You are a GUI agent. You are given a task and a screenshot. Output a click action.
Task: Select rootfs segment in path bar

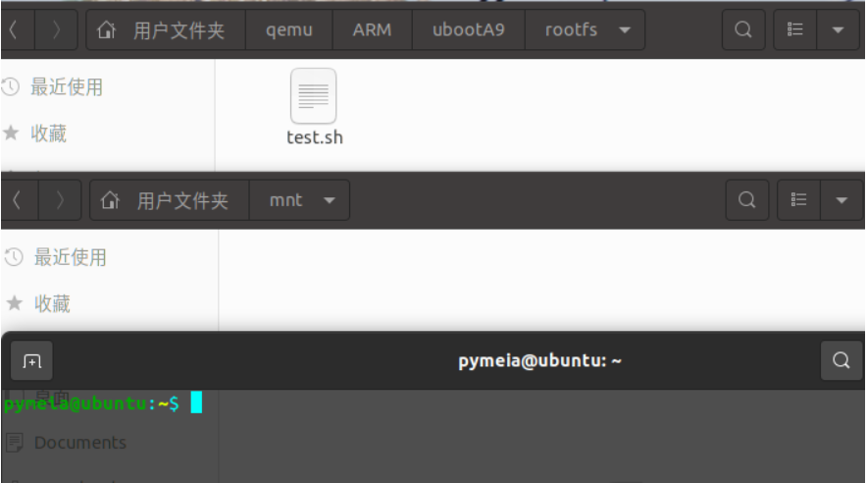coord(571,29)
